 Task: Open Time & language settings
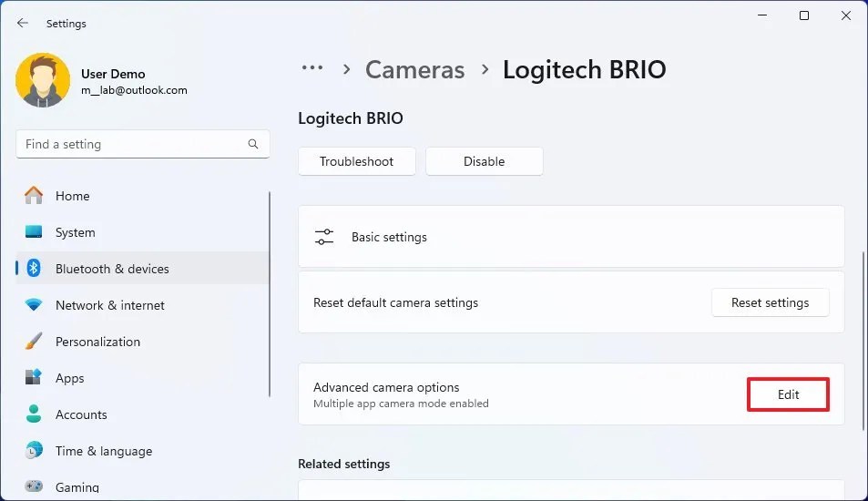tap(143, 451)
